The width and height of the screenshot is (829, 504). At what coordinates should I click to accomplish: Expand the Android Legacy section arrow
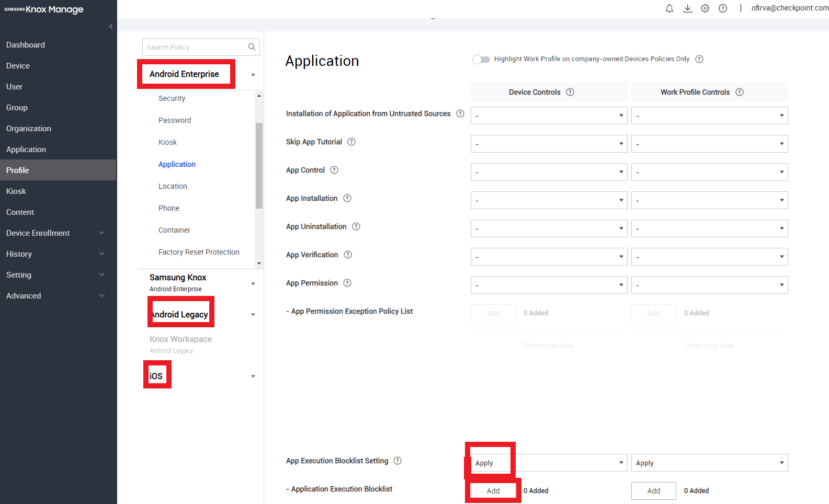coord(253,315)
